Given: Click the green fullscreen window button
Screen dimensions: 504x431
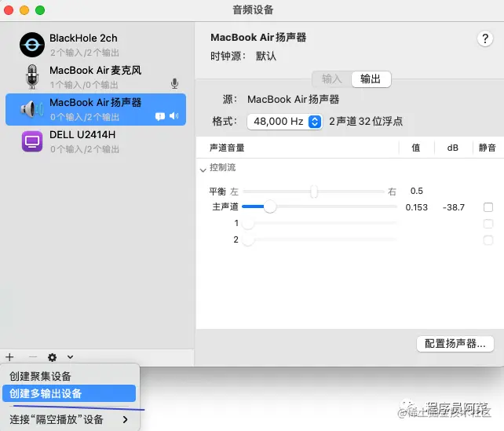Looking at the screenshot, I should [x=40, y=10].
